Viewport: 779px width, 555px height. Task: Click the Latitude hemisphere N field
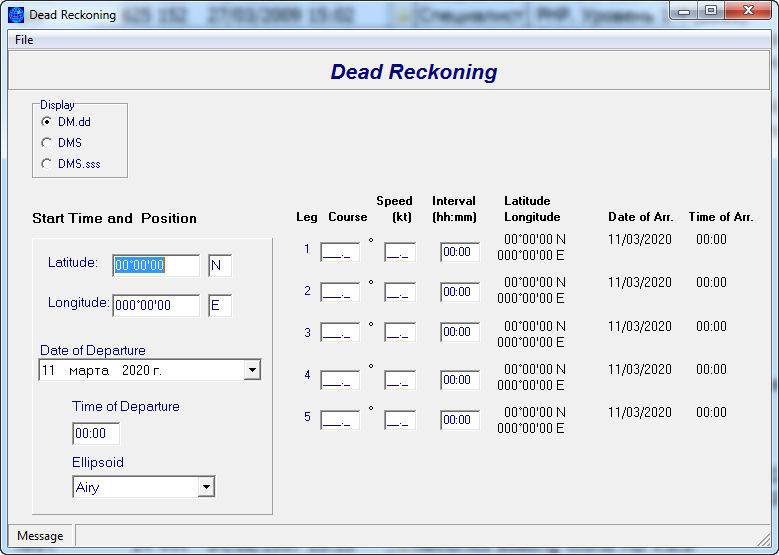click(219, 266)
